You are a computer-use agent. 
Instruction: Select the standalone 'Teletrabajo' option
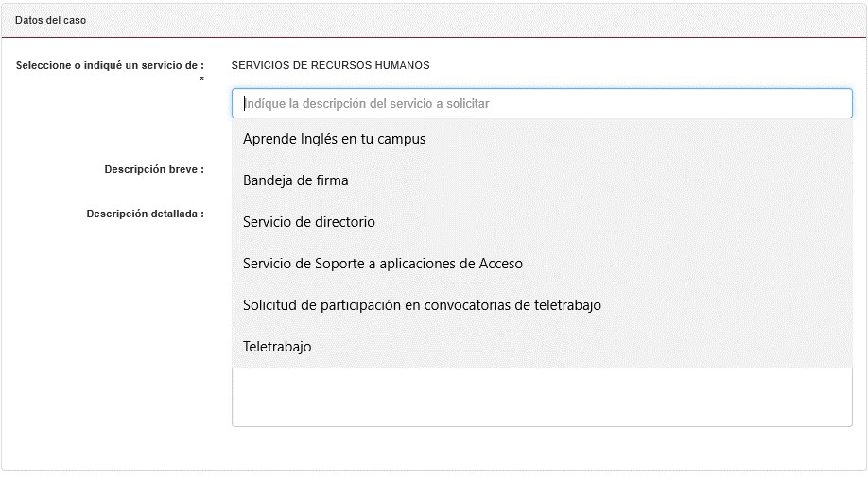click(277, 347)
